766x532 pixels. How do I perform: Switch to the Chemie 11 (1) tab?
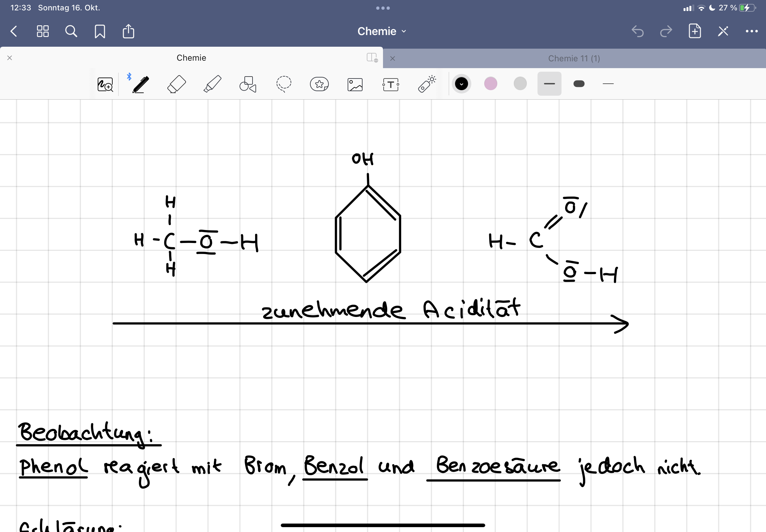coord(574,58)
